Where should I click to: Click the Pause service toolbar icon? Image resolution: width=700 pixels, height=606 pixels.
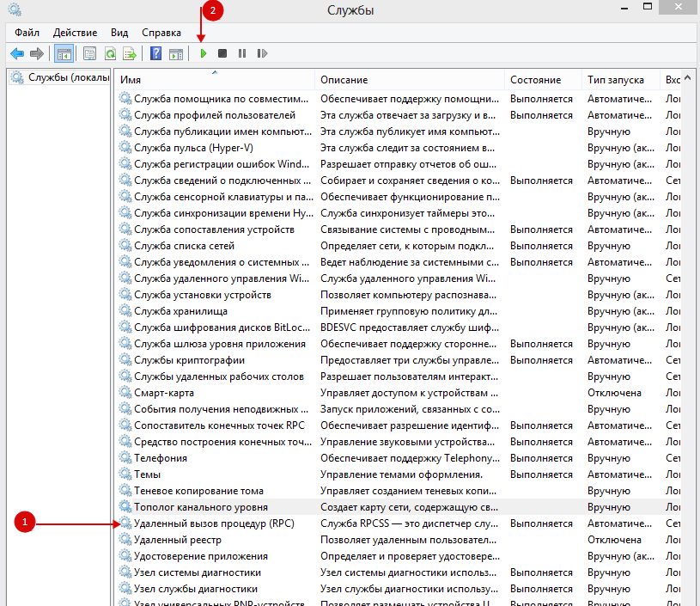tap(242, 53)
